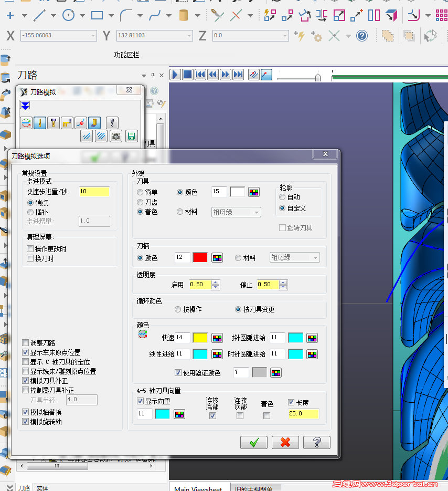Toggle 显示车床原点位置 checkbox

click(26, 352)
